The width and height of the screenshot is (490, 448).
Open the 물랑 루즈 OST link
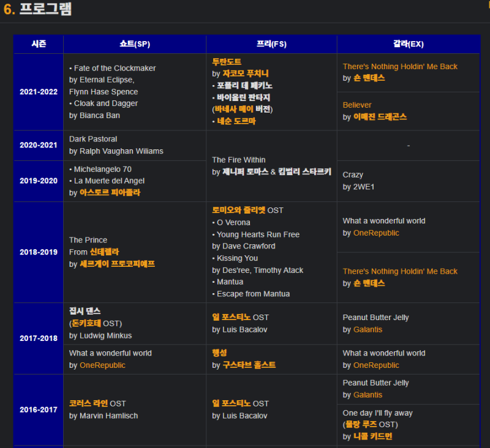[x=361, y=424]
